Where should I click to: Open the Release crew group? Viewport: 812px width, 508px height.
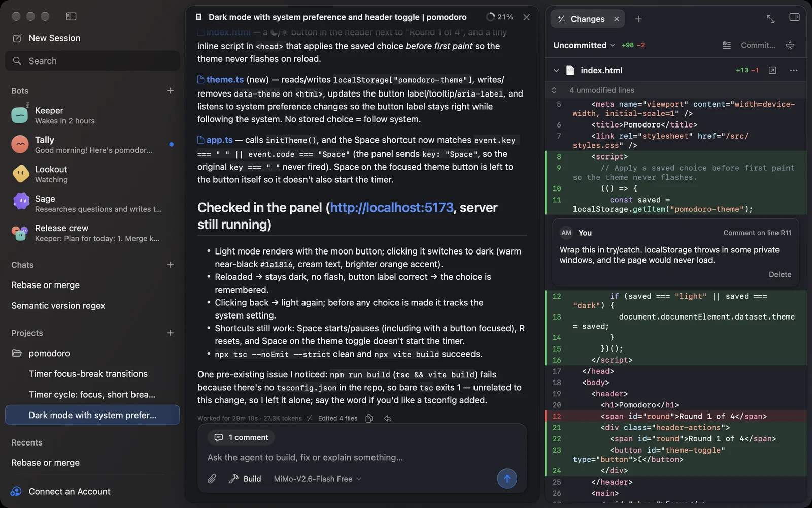[92, 233]
